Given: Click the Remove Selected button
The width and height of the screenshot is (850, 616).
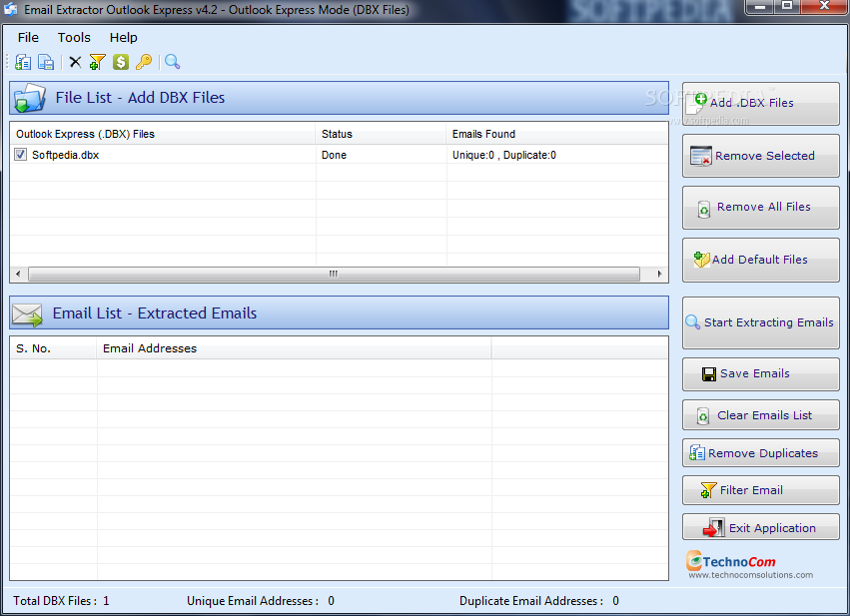Looking at the screenshot, I should pos(760,156).
